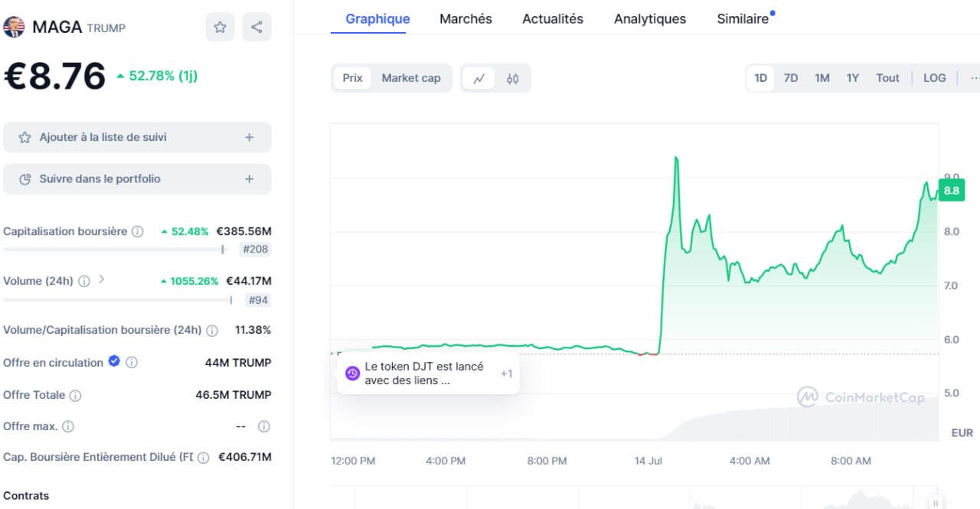980x509 pixels.
Task: Click the 46.5M TRUMP total supply value
Action: coord(234,395)
